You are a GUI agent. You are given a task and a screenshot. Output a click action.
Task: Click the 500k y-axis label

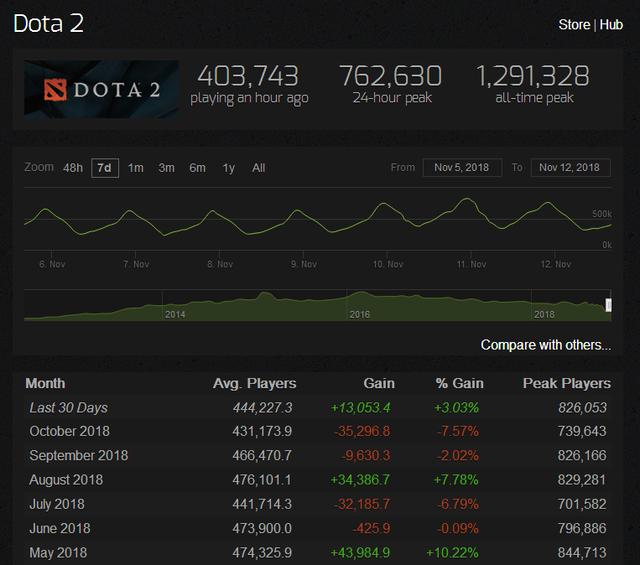click(602, 214)
